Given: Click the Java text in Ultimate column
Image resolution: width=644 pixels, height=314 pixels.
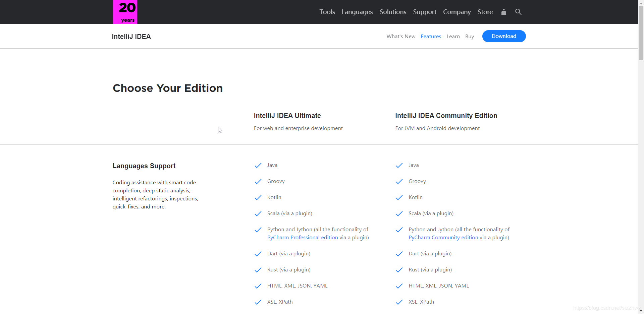Looking at the screenshot, I should tap(272, 165).
